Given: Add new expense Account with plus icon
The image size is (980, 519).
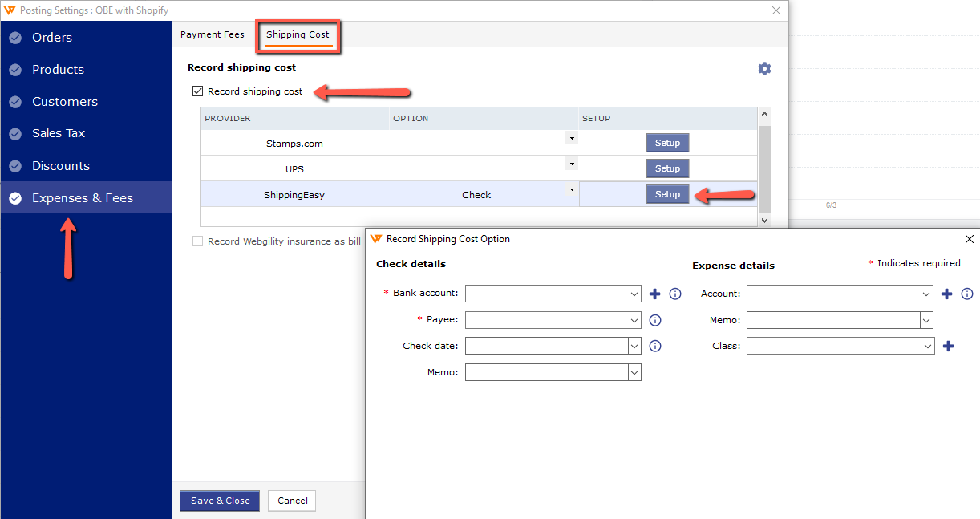Looking at the screenshot, I should pyautogui.click(x=947, y=294).
